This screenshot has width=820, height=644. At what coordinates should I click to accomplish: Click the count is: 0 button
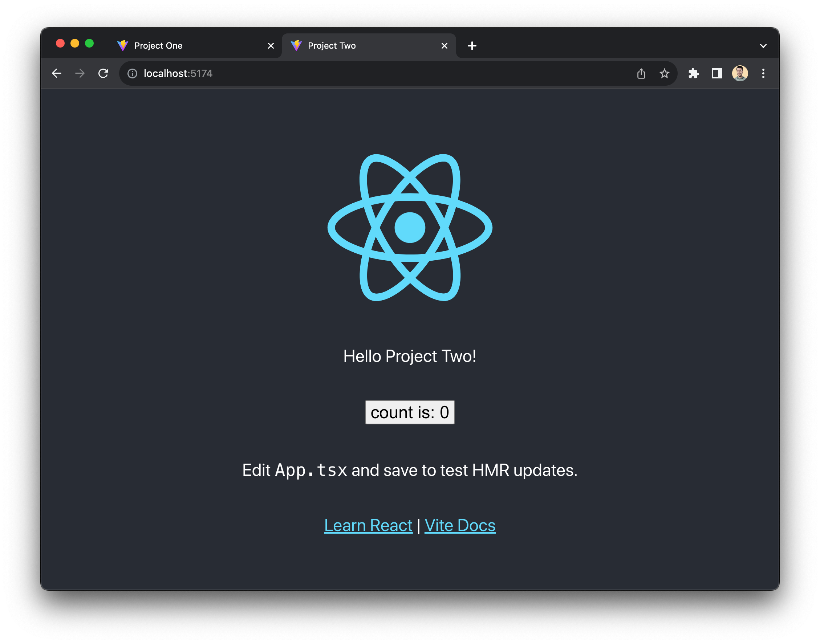point(410,412)
